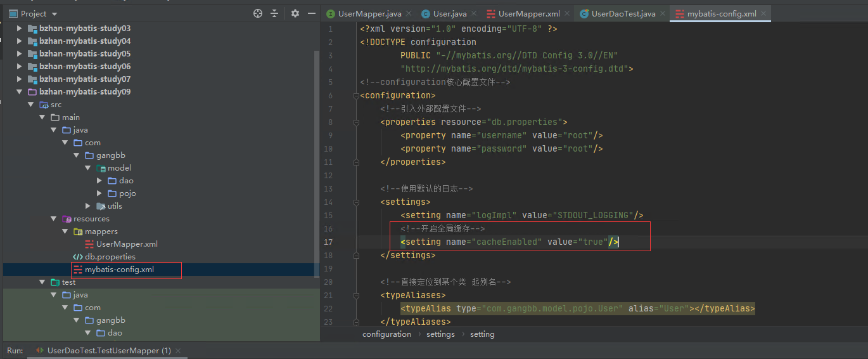Click the setting breadcrumb
The height and width of the screenshot is (359, 868).
coord(482,334)
